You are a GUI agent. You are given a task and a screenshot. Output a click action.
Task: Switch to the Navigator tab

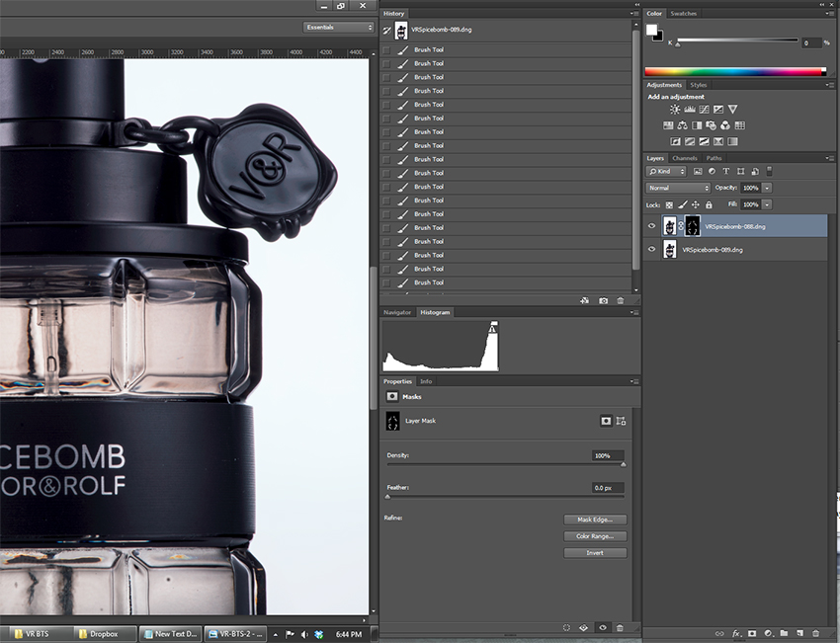point(397,312)
